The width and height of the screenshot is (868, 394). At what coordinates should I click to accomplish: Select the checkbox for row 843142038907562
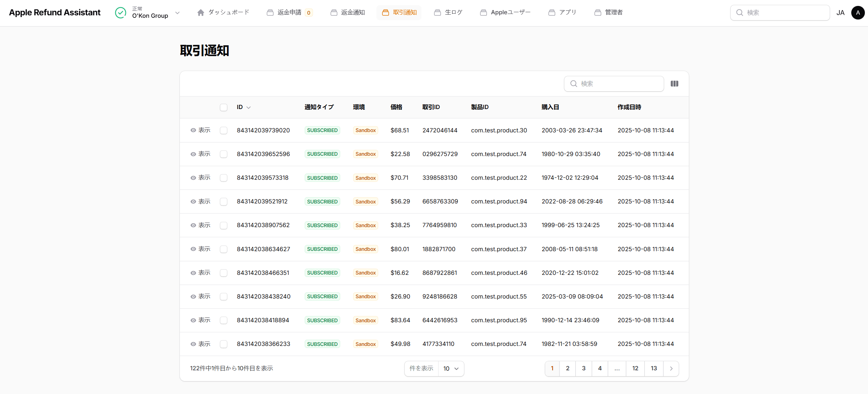(223, 225)
